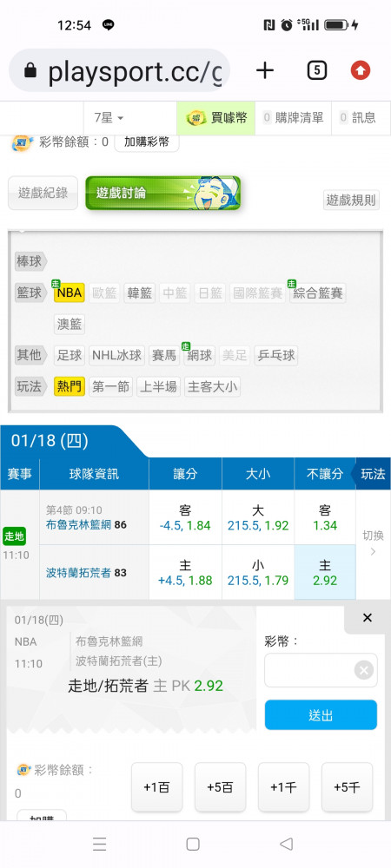Select the 第一節 play mode tab
The image size is (391, 868).
click(x=110, y=386)
